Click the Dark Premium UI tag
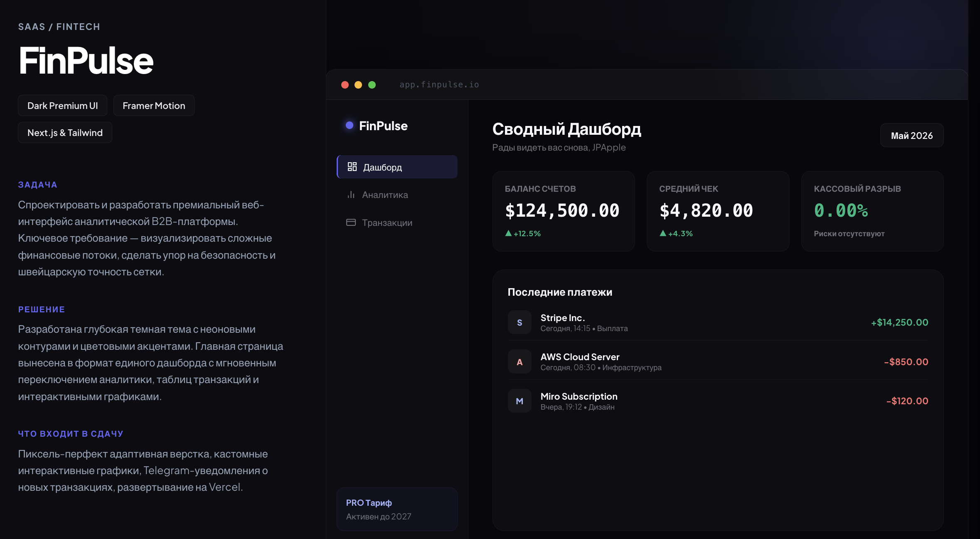Viewport: 980px width, 539px height. click(63, 106)
